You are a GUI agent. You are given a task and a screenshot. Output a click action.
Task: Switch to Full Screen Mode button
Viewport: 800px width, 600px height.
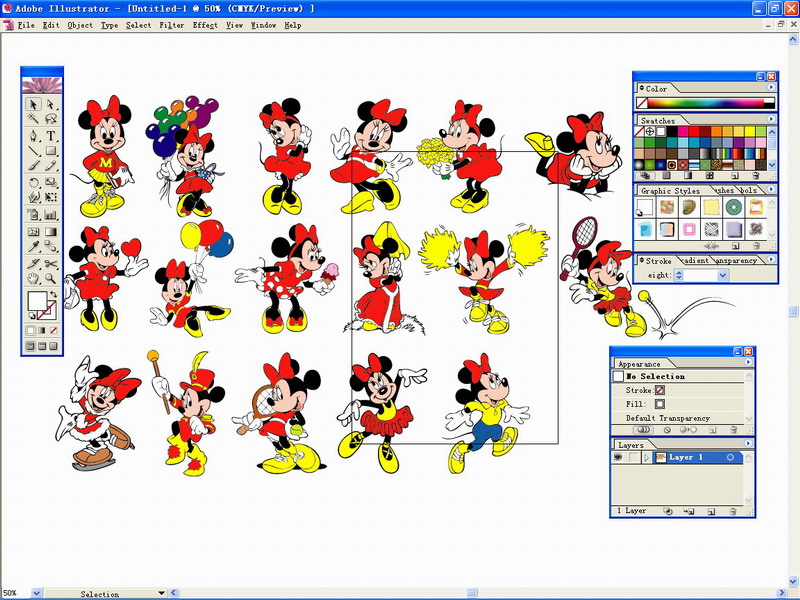pyautogui.click(x=53, y=346)
